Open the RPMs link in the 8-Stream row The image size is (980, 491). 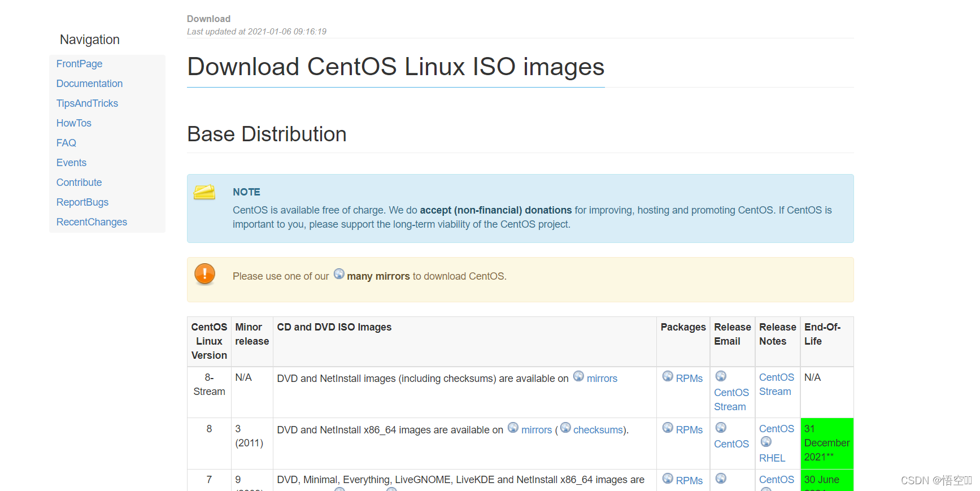[689, 379]
